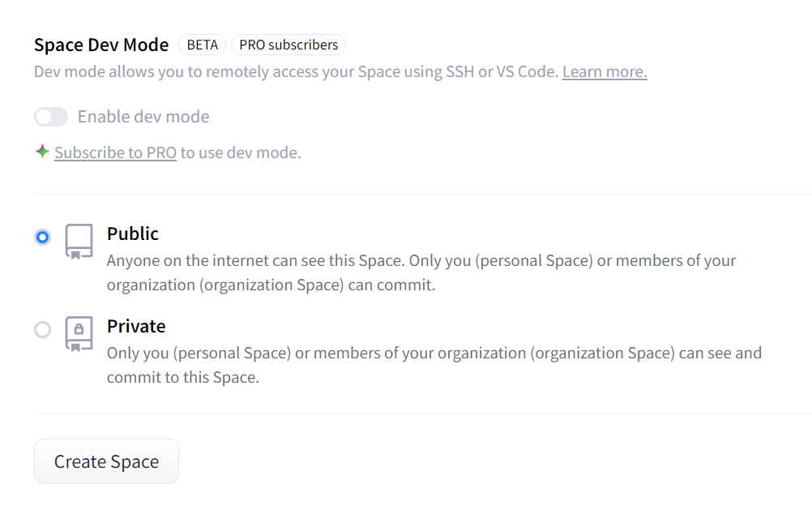Click the sparkle icon beside Subscribe to PRO

click(x=42, y=152)
